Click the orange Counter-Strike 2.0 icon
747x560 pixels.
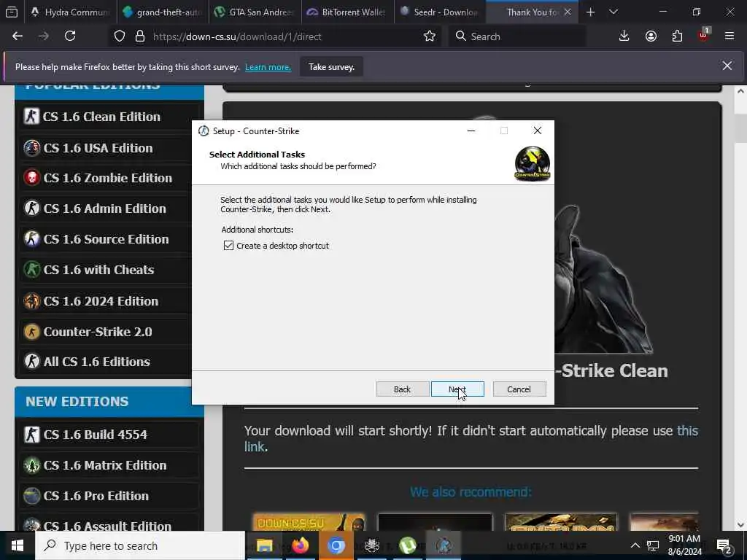coord(32,332)
